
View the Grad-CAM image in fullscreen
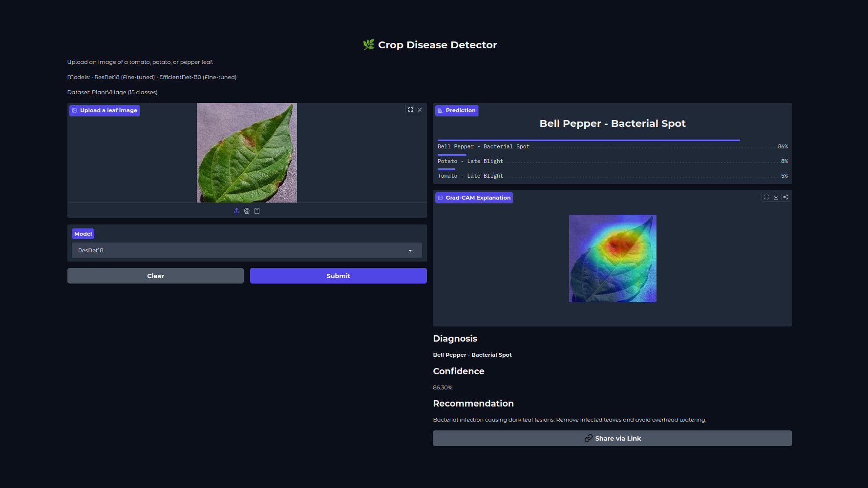tap(766, 197)
